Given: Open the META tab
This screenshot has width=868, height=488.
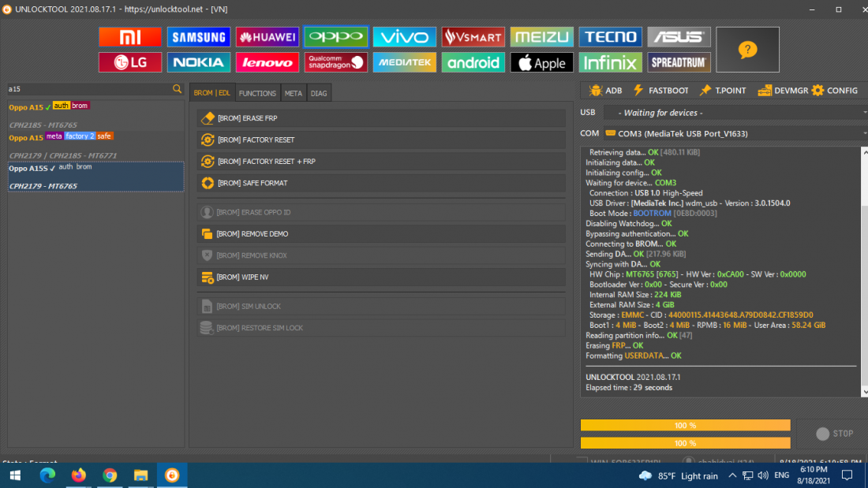Looking at the screenshot, I should (294, 93).
